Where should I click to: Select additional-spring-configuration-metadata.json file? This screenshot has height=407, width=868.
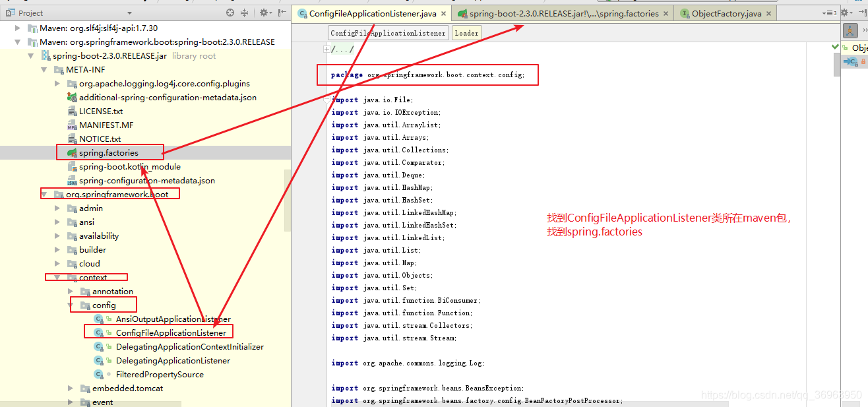168,98
